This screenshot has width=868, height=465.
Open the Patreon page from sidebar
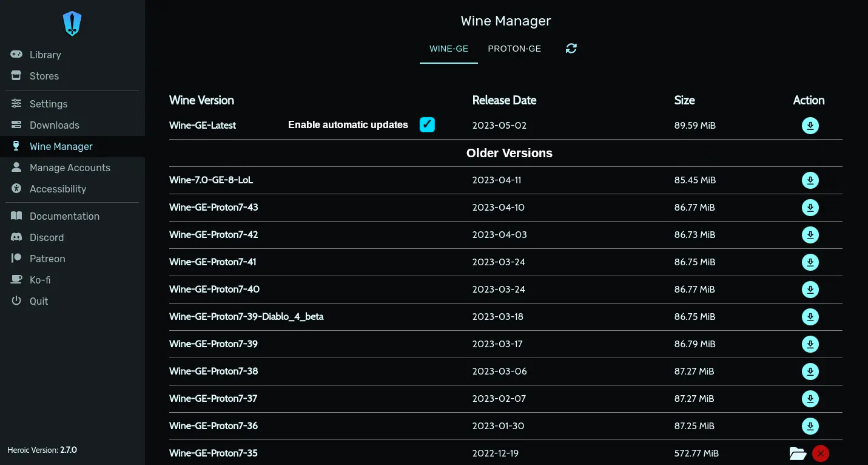click(x=48, y=259)
